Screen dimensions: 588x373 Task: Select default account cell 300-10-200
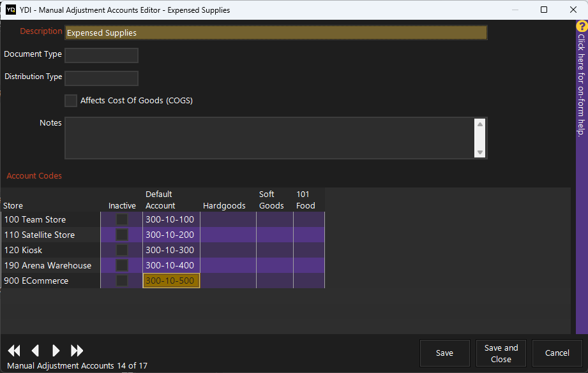click(170, 235)
